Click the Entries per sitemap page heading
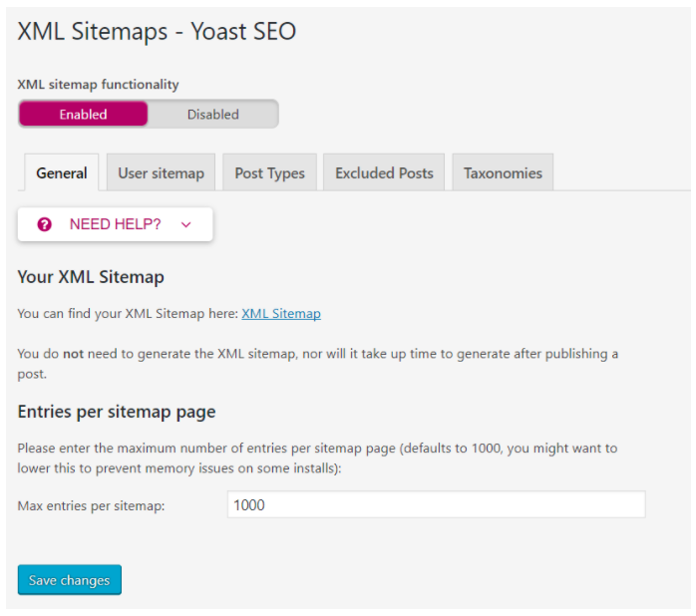The height and width of the screenshot is (616, 696). [117, 412]
